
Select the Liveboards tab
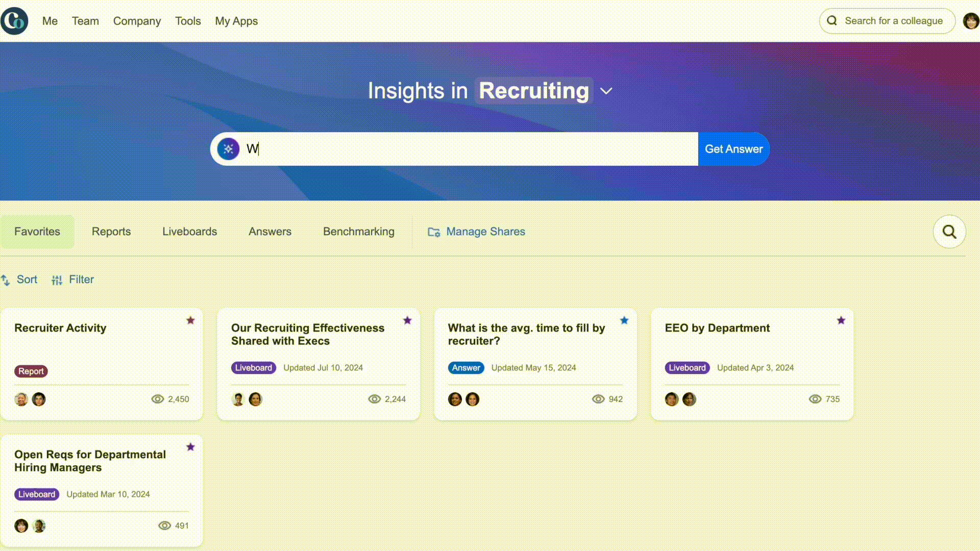coord(189,232)
